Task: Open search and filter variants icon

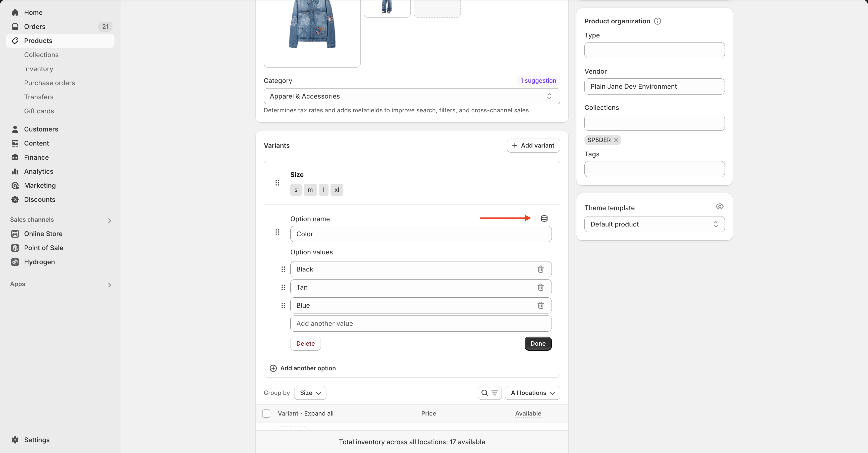Action: [x=489, y=393]
